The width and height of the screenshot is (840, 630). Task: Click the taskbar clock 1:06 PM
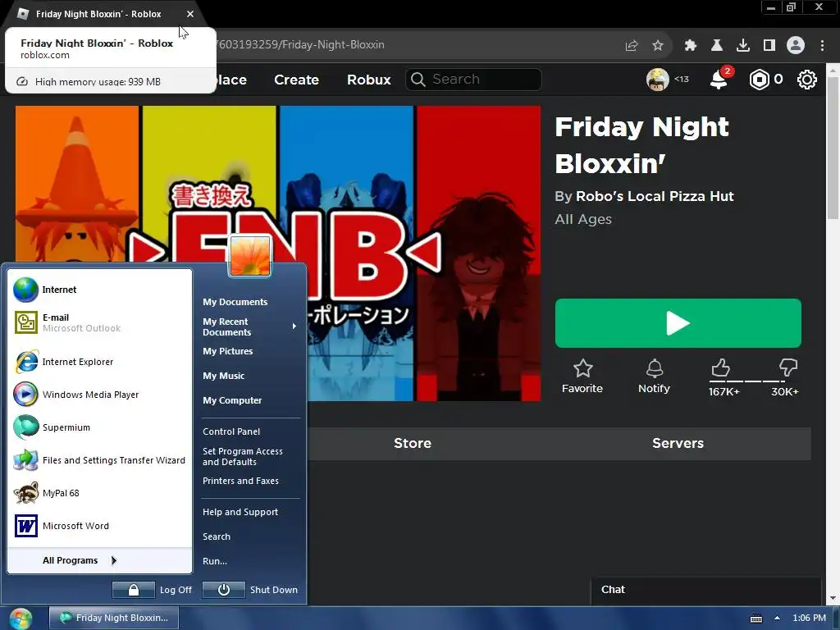[809, 619]
